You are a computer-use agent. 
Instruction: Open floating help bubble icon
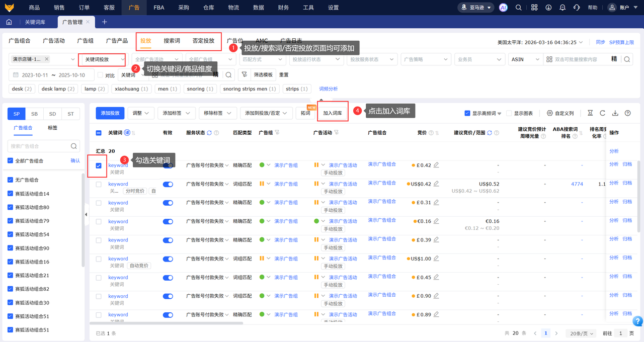tap(637, 321)
